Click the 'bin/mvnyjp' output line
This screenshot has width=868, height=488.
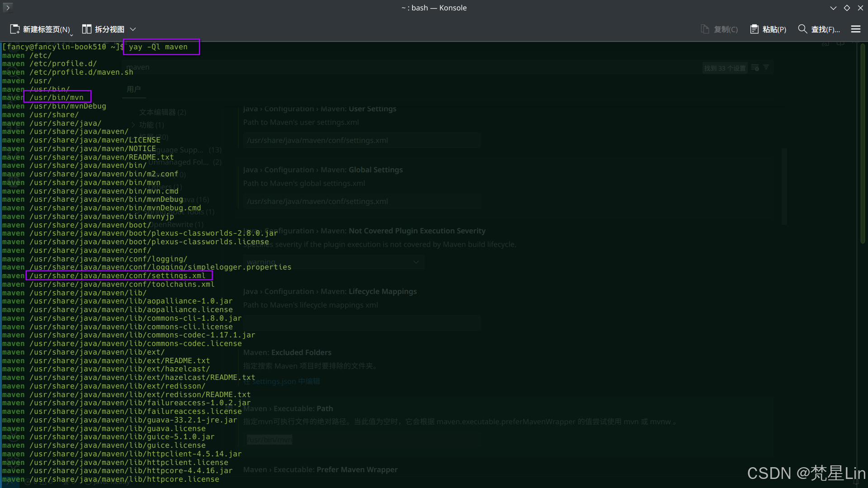click(102, 217)
